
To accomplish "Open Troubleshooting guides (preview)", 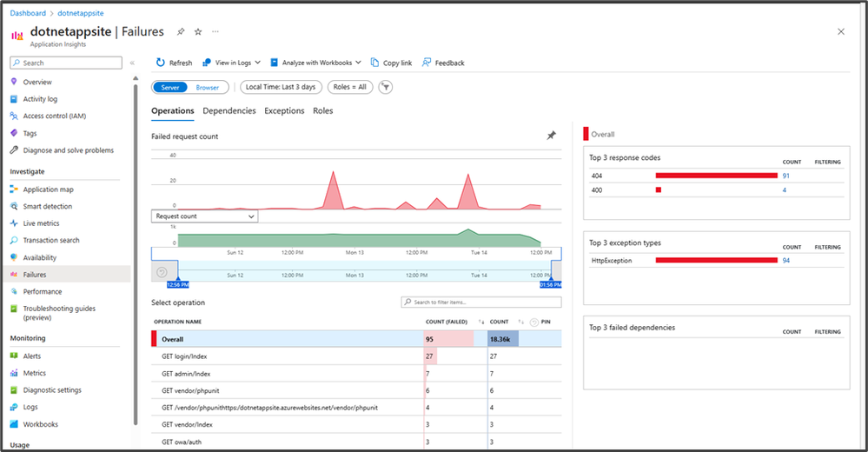I will 59,313.
